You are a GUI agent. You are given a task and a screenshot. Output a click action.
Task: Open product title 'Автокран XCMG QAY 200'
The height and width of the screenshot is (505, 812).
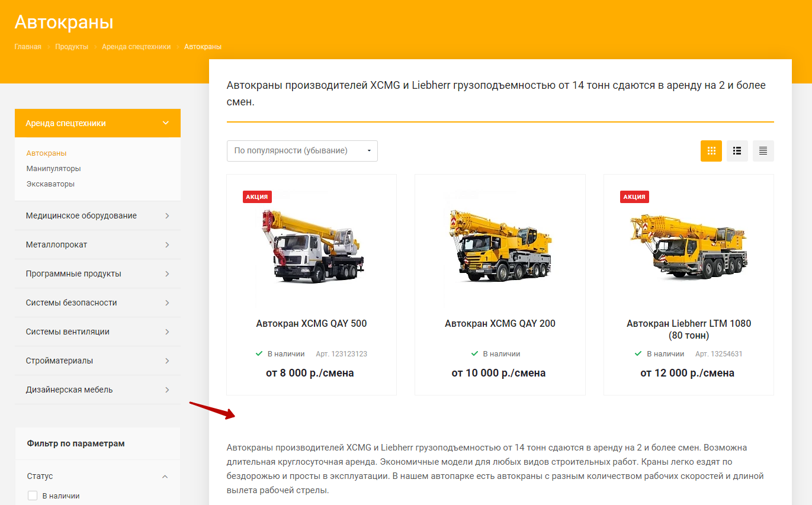coord(500,324)
